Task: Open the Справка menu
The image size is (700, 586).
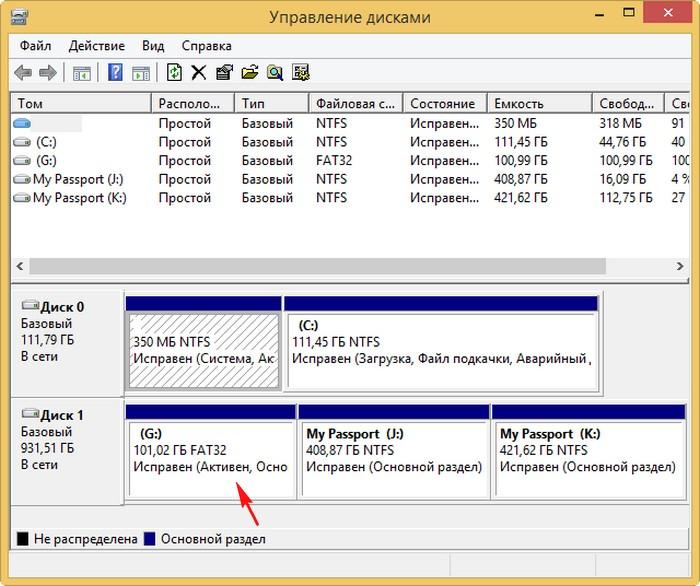Action: (207, 46)
